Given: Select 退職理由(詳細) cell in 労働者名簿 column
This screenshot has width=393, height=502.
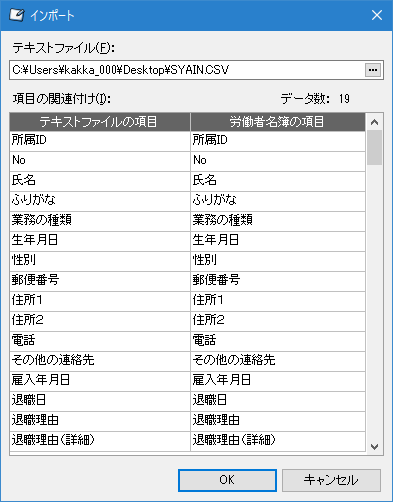Looking at the screenshot, I should [278, 441].
